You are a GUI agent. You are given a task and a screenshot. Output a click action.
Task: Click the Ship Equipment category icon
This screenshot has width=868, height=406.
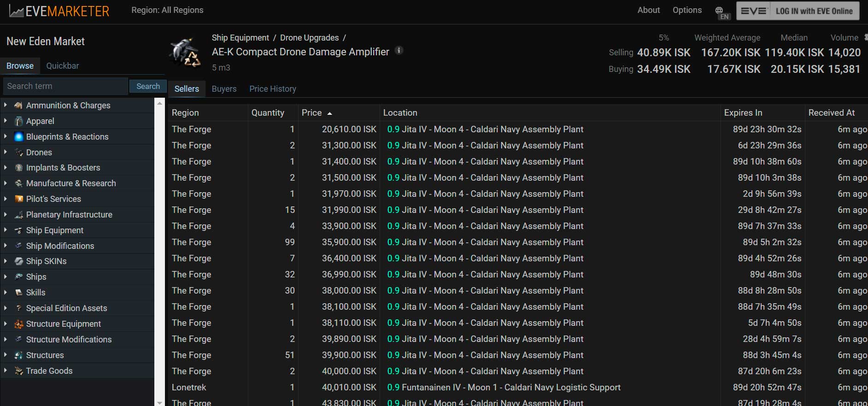click(18, 230)
